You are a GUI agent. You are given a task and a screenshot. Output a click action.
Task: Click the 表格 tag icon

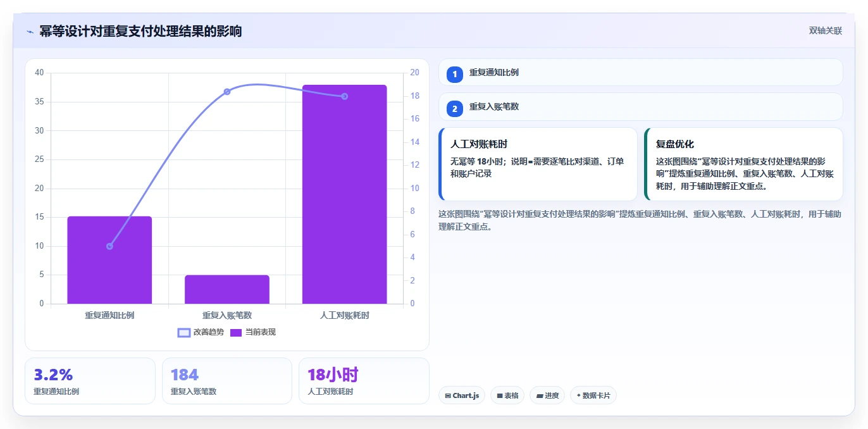[x=500, y=395]
